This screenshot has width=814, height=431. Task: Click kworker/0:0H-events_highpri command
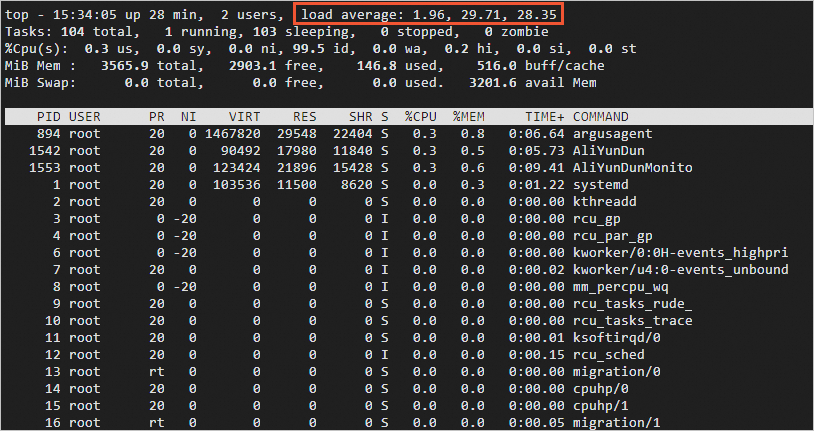681,253
